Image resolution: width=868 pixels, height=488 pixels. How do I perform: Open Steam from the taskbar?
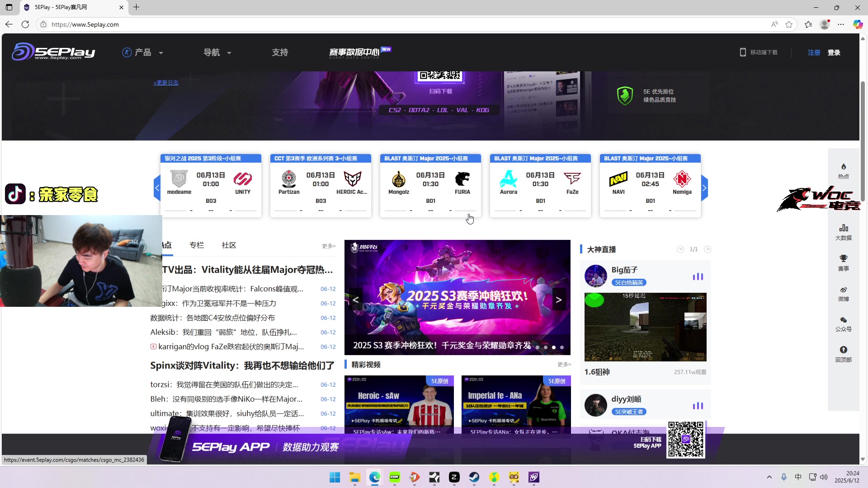point(474,477)
